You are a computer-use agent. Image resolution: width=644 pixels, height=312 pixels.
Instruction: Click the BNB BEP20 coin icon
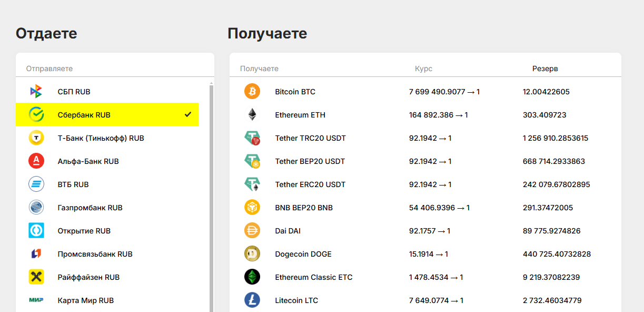pos(252,208)
